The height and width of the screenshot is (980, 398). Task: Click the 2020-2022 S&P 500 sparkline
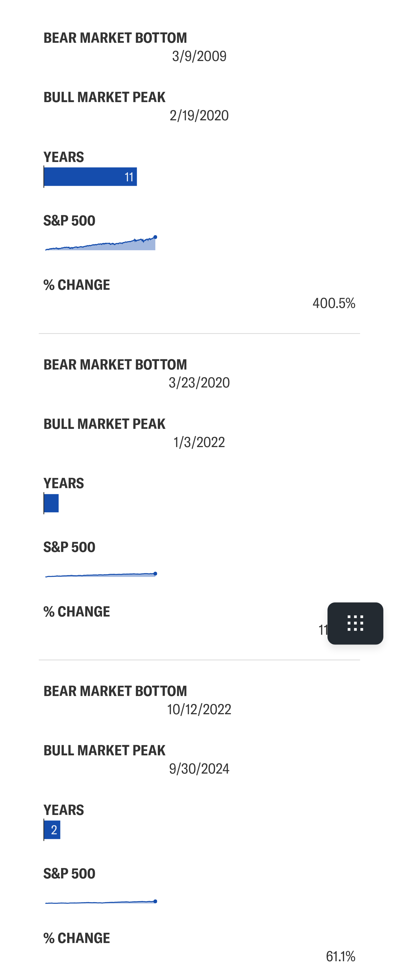click(x=101, y=575)
